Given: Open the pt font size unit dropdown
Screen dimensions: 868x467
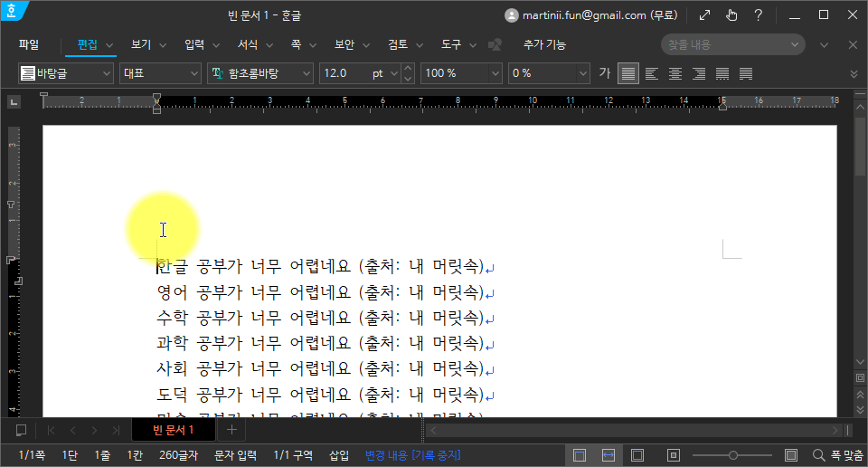Looking at the screenshot, I should (394, 73).
